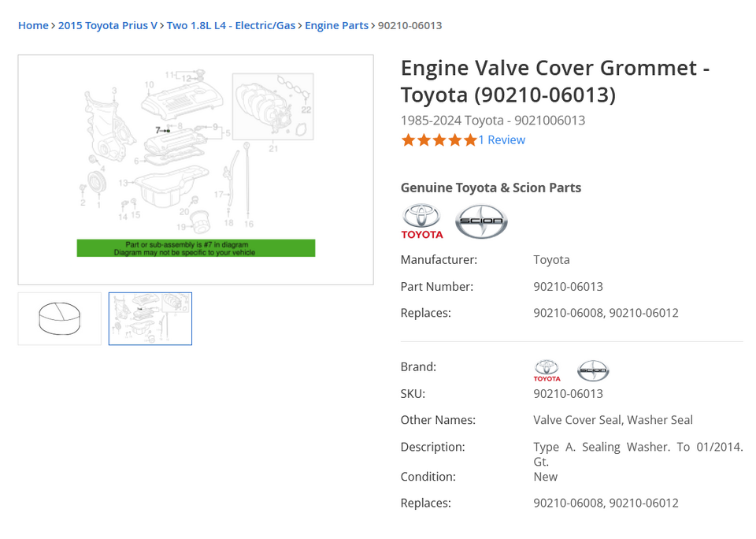Click 1985-2024 Toyota - 9021006013 subtitle

click(x=492, y=121)
